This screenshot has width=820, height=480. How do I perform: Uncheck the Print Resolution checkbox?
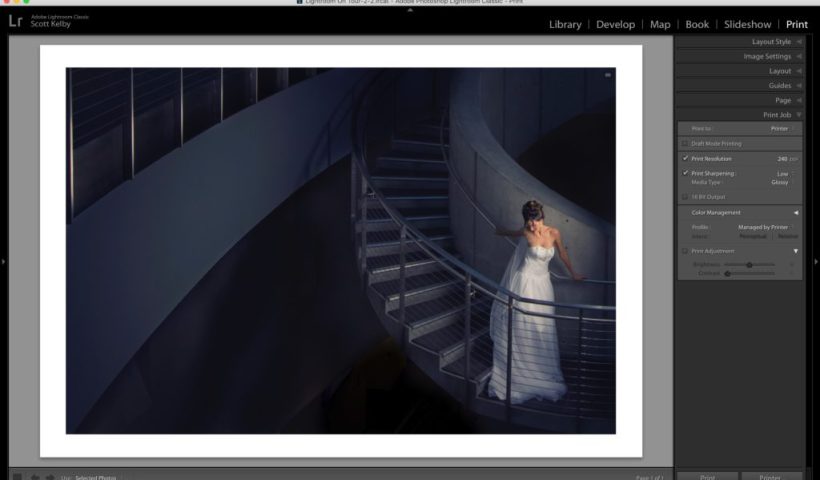click(x=685, y=158)
